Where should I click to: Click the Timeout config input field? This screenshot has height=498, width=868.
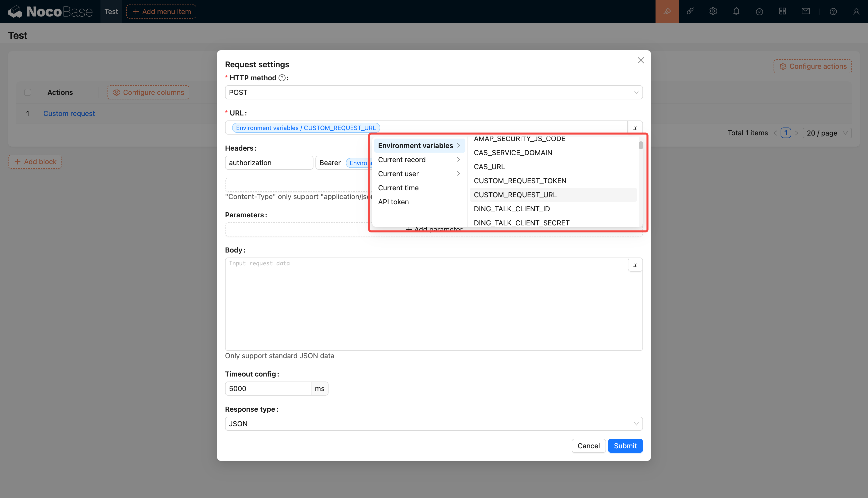pos(267,389)
